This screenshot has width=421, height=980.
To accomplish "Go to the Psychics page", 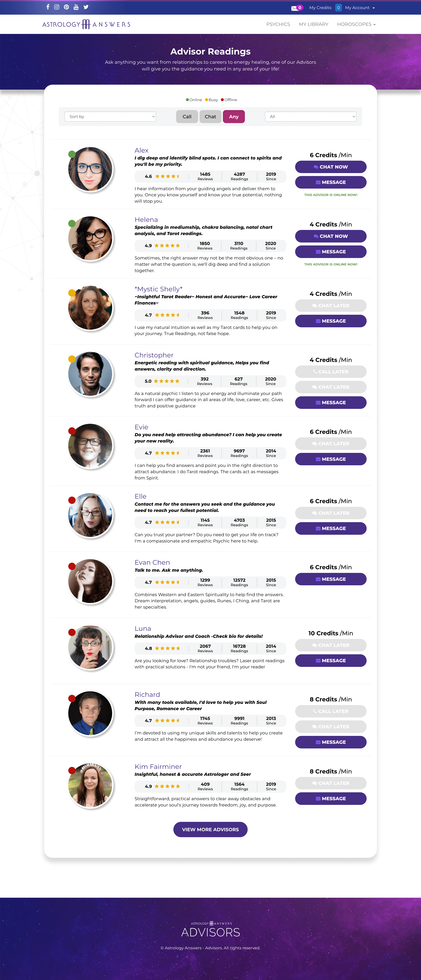I will tap(278, 24).
